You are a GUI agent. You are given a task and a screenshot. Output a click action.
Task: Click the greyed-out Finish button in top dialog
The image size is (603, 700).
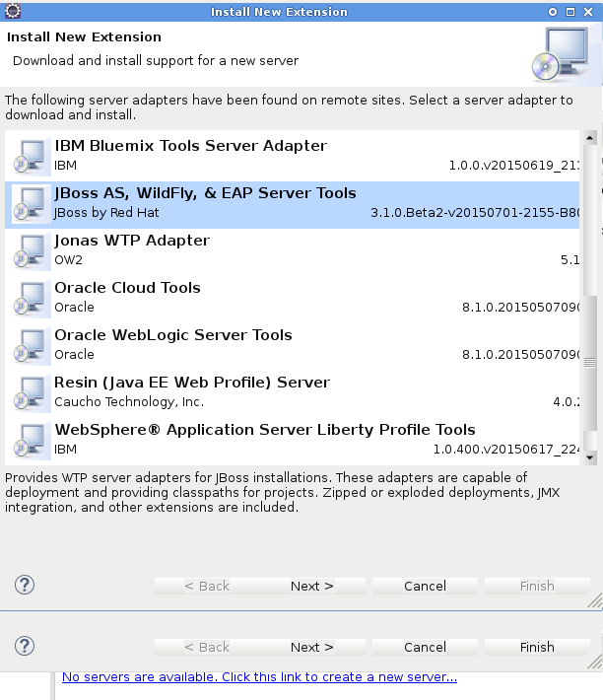click(537, 587)
